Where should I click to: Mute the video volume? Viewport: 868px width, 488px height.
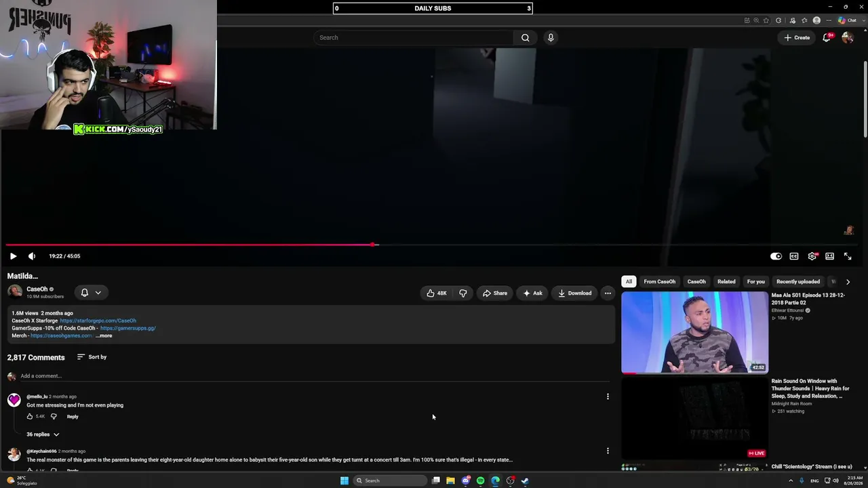tap(32, 256)
